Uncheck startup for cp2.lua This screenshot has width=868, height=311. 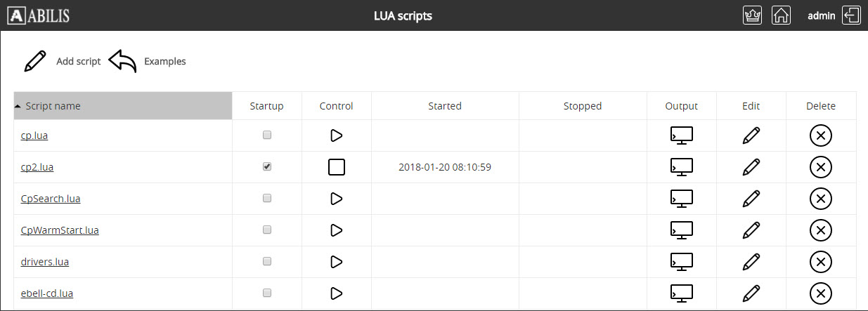pos(267,166)
